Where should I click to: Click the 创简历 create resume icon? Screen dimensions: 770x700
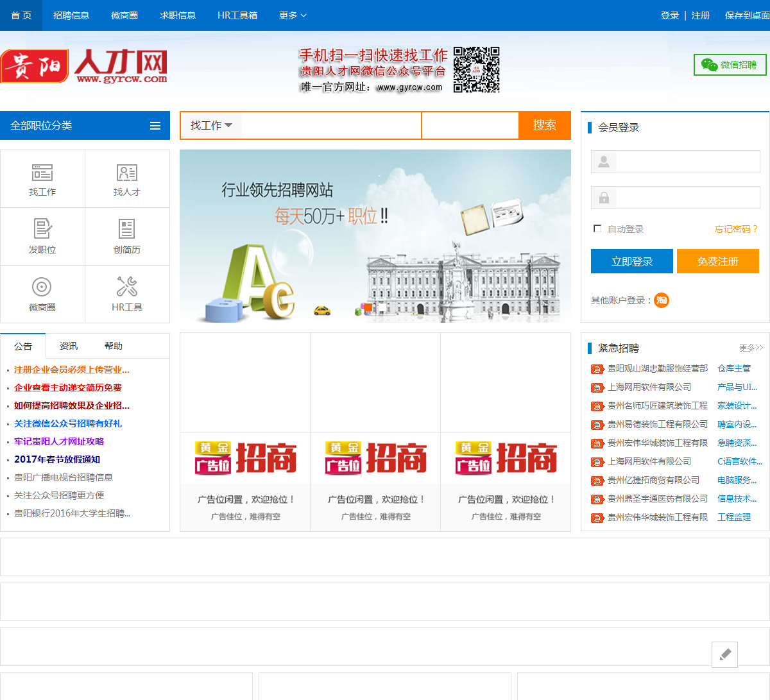tap(127, 229)
